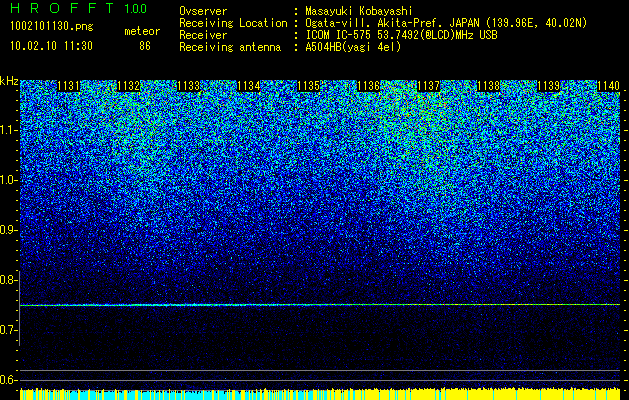Click the 0.6 frequency axis label

8,380
